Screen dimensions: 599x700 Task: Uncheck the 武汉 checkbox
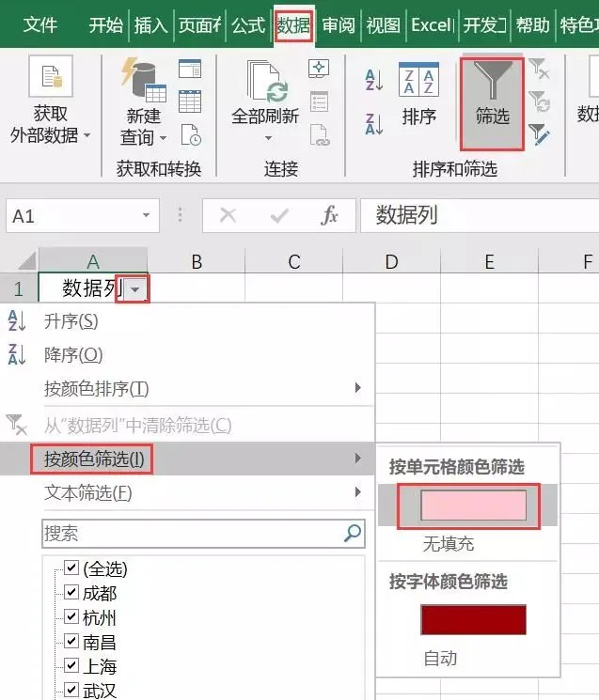pyautogui.click(x=71, y=690)
